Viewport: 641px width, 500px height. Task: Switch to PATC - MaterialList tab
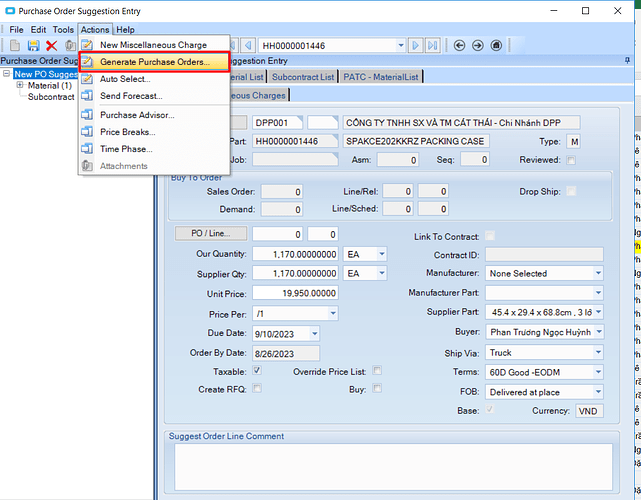point(381,77)
